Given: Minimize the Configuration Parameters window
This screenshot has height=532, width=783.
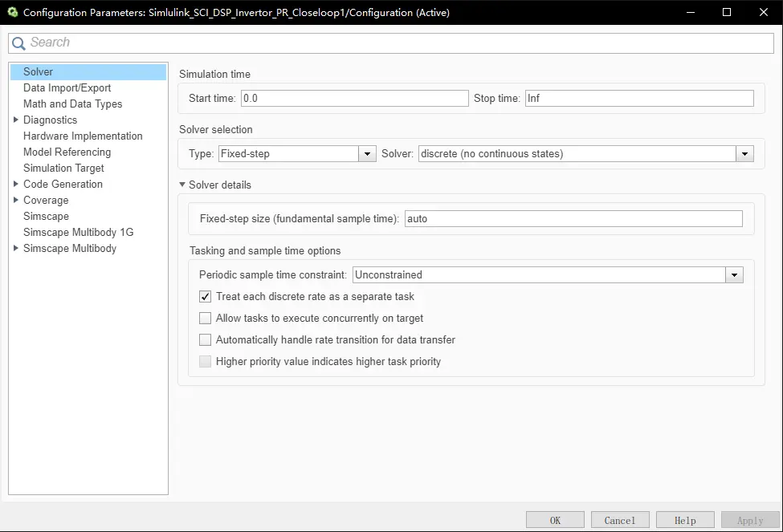Looking at the screenshot, I should coord(691,12).
